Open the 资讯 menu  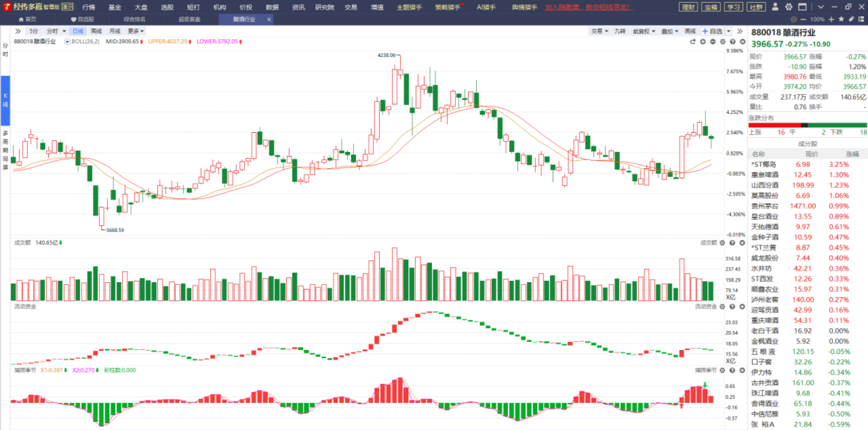click(298, 7)
